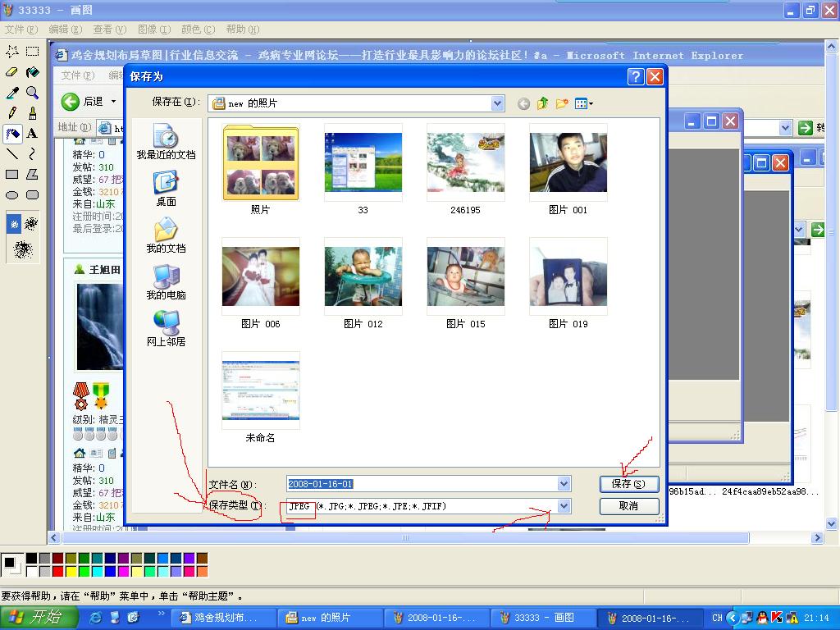Pick the eraser tool in Paint toolbox
Screen dimensions: 840x630
(x=12, y=72)
